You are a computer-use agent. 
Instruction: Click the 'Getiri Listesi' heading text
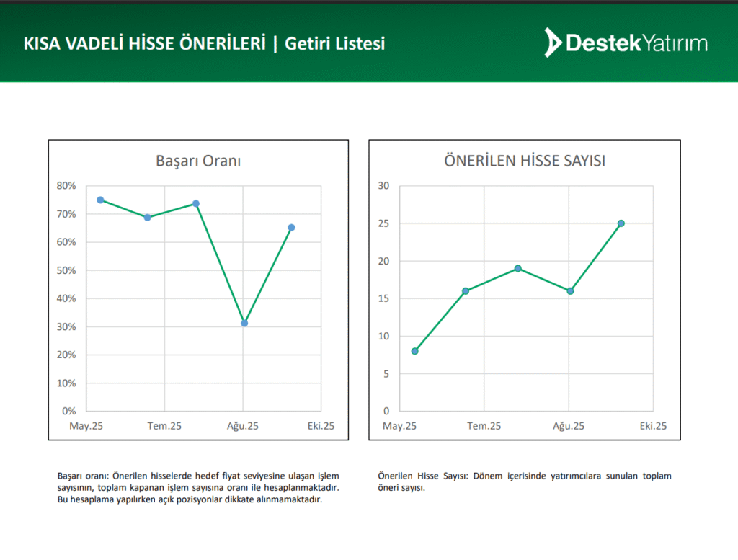334,43
